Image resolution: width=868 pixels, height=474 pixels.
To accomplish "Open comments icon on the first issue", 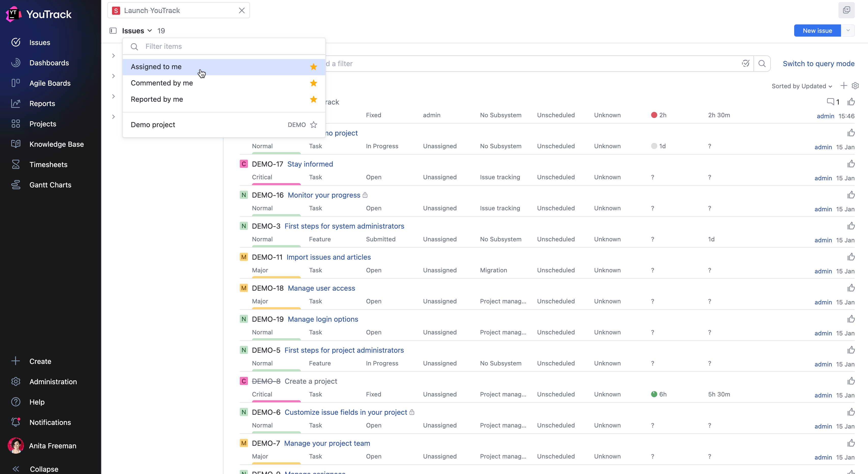I will (x=830, y=102).
